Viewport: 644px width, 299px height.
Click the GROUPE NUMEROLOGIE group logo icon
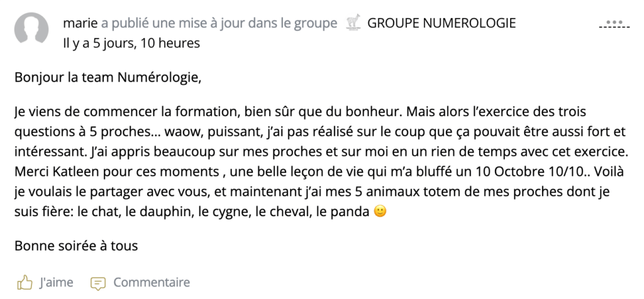point(353,24)
